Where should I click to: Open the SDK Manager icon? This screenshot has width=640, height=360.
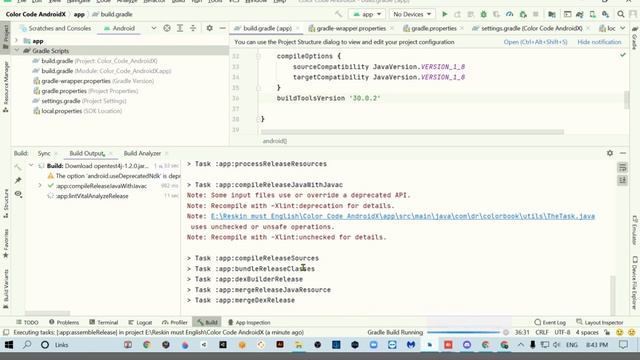[605, 14]
